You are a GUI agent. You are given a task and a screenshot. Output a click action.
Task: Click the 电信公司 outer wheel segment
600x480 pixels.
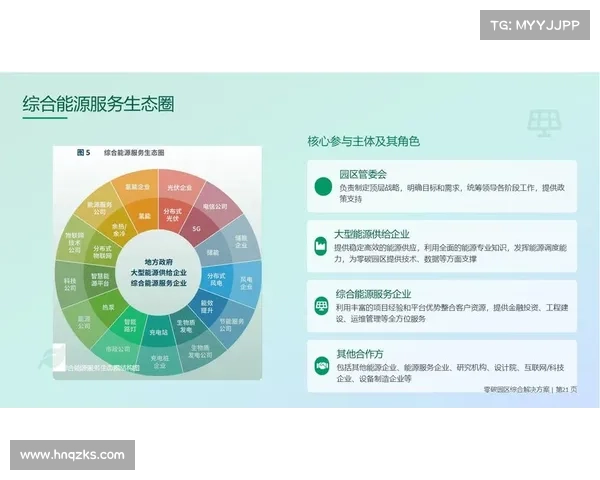pyautogui.click(x=215, y=207)
